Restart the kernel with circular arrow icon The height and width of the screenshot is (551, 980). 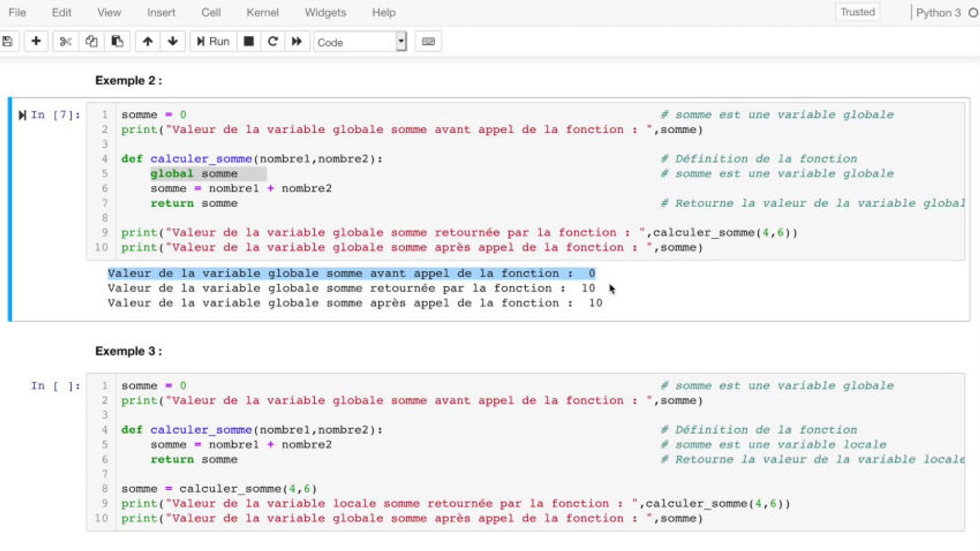pos(273,41)
